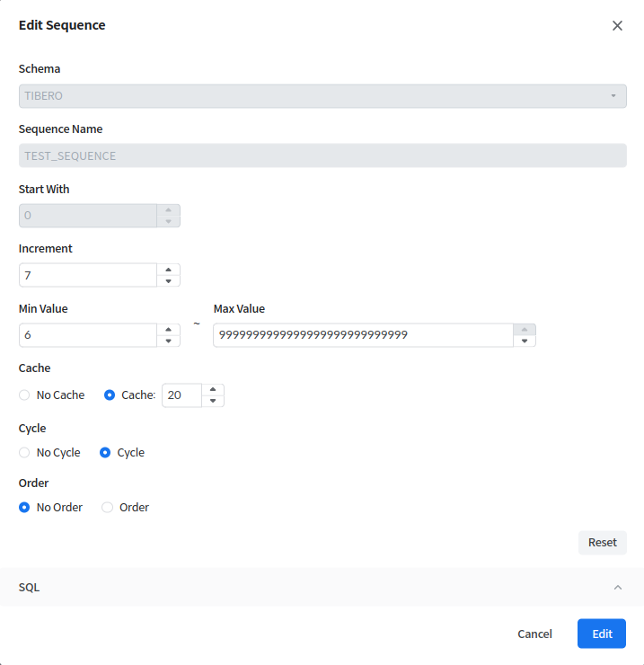Open the Schema dropdown showing TIBERO
The image size is (644, 665).
(322, 96)
